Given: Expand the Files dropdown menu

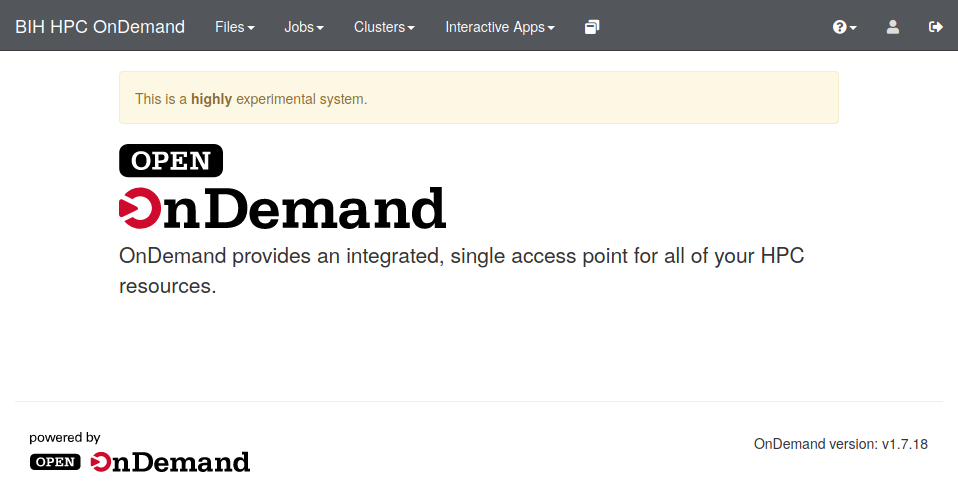Looking at the screenshot, I should 235,27.
